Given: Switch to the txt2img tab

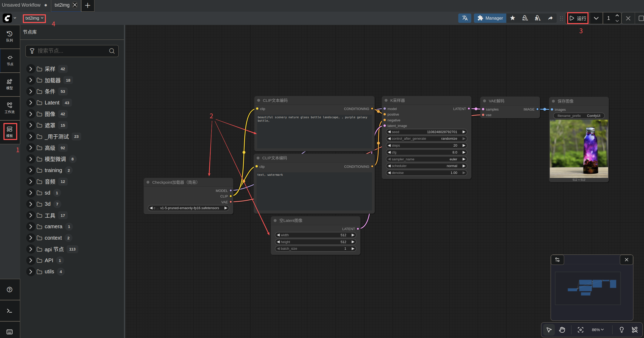Looking at the screenshot, I should tap(62, 5).
